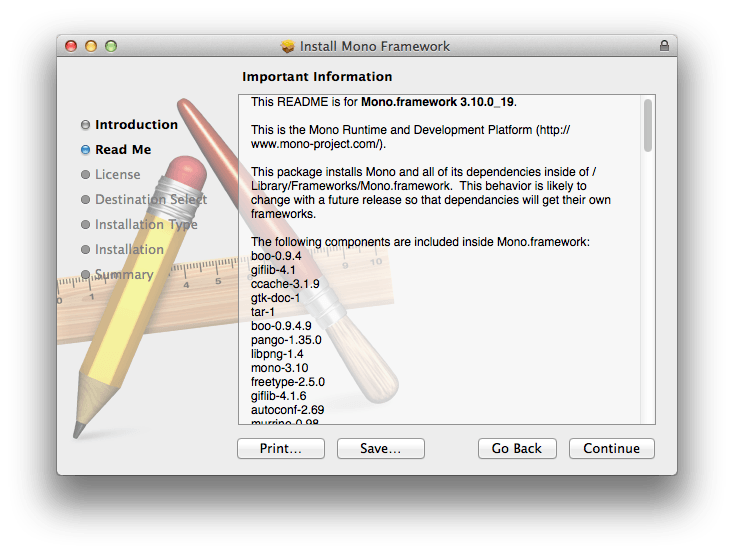Select the Destination Select step
The image size is (734, 554).
point(150,199)
